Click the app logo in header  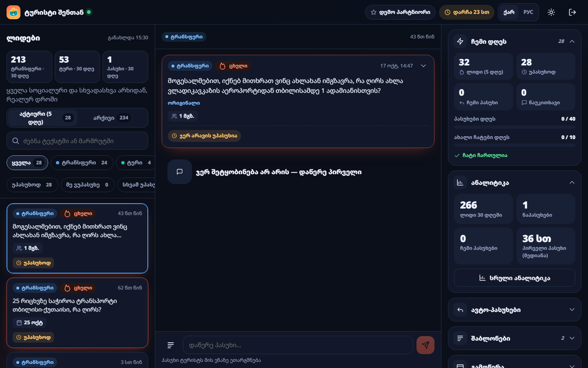13,12
